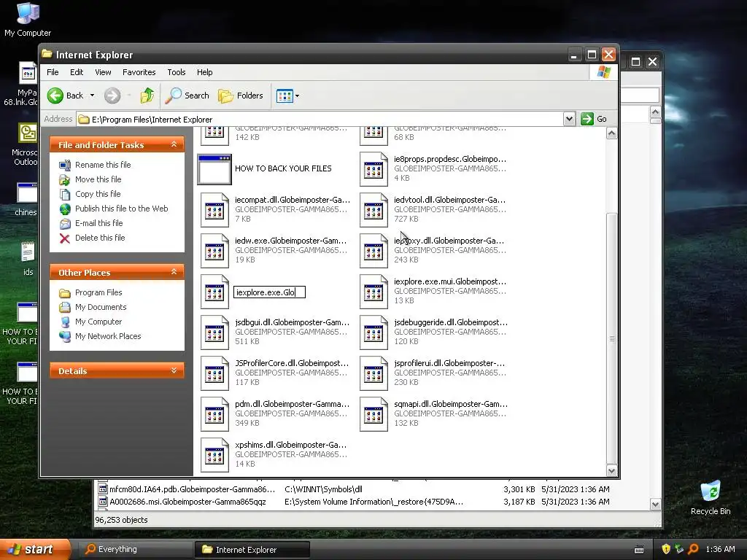The width and height of the screenshot is (747, 560).
Task: Click the red X Delete this file icon
Action: pyautogui.click(x=65, y=238)
